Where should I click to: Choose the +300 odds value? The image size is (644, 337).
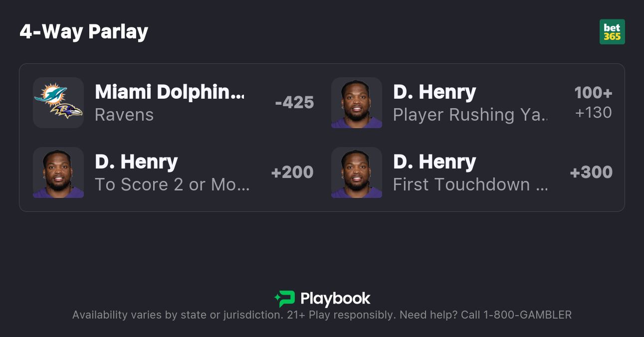591,172
